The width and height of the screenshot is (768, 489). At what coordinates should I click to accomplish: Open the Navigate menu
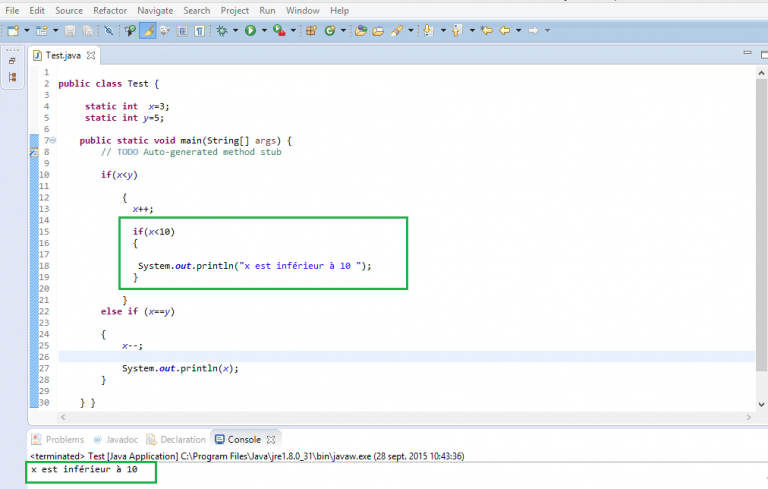[x=155, y=10]
